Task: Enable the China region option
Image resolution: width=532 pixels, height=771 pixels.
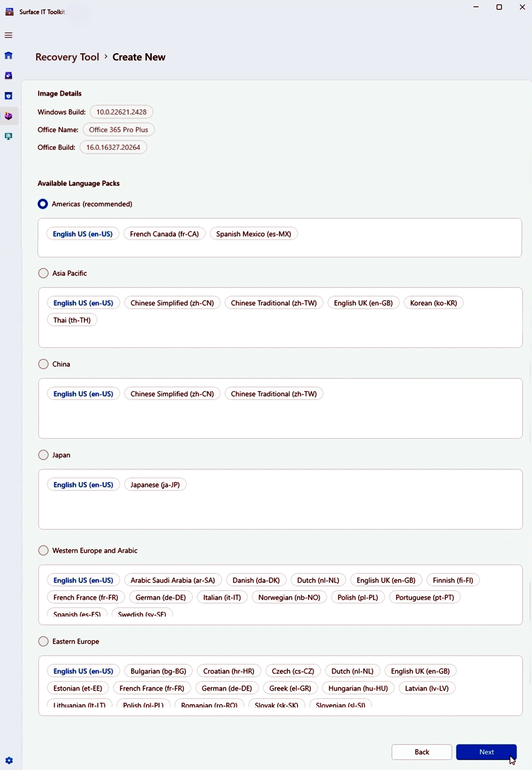Action: [43, 364]
